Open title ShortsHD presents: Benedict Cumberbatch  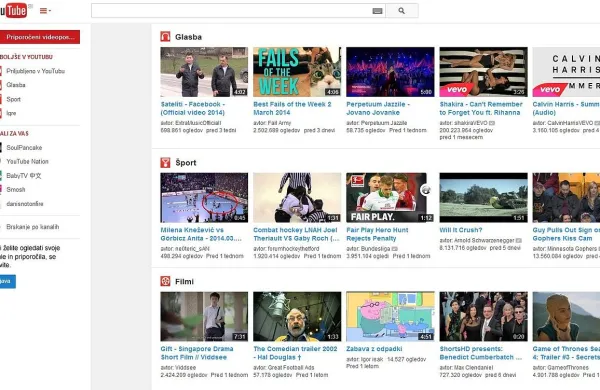coord(481,353)
